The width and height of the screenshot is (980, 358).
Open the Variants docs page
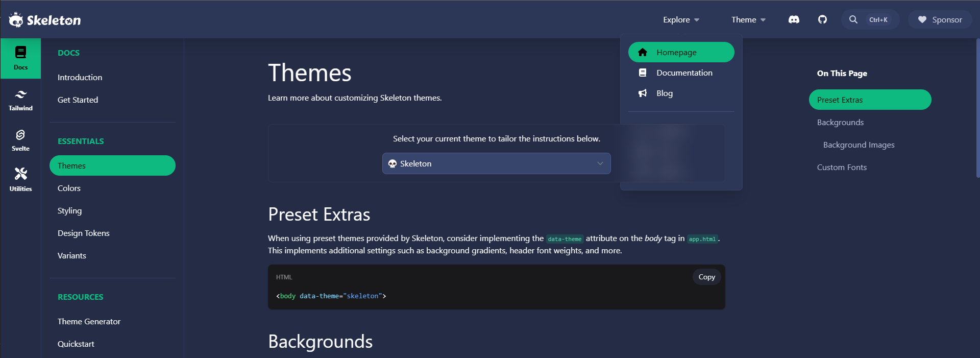112,255
